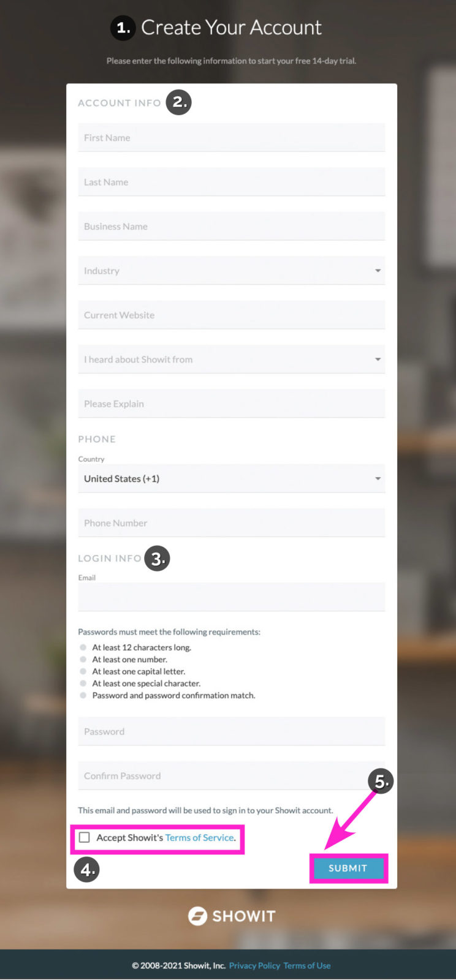The width and height of the screenshot is (456, 980).
Task: Click the First Name input field
Action: (x=231, y=137)
